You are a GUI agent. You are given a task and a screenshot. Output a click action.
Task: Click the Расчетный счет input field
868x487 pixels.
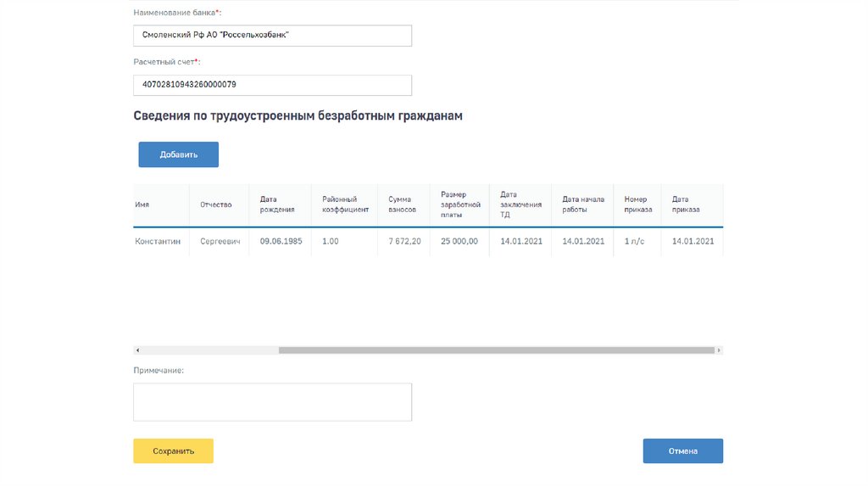(x=272, y=85)
